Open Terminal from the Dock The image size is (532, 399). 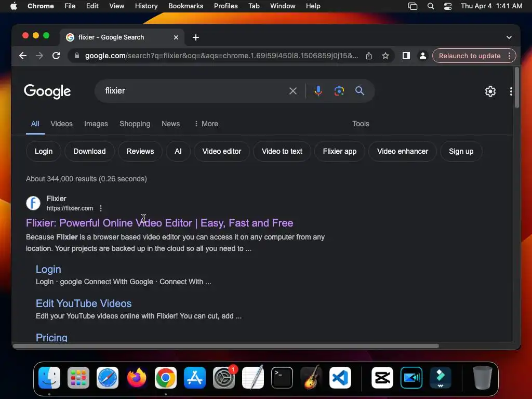coord(282,377)
